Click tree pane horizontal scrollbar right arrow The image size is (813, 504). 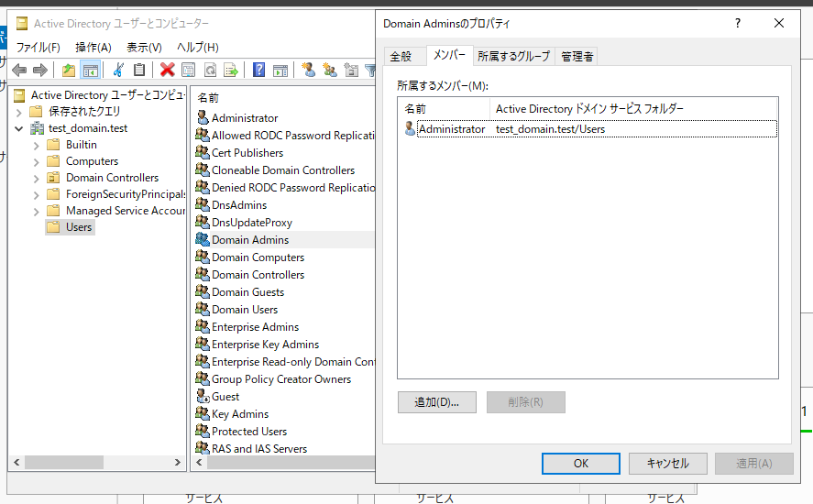click(x=177, y=462)
